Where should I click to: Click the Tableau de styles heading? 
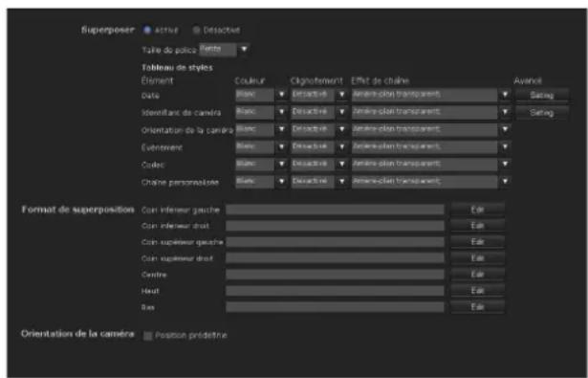(x=177, y=68)
